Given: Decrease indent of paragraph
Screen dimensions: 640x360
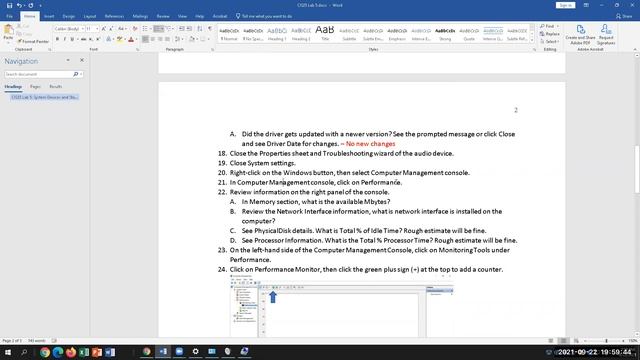Looking at the screenshot, I should pyautogui.click(x=182, y=29).
